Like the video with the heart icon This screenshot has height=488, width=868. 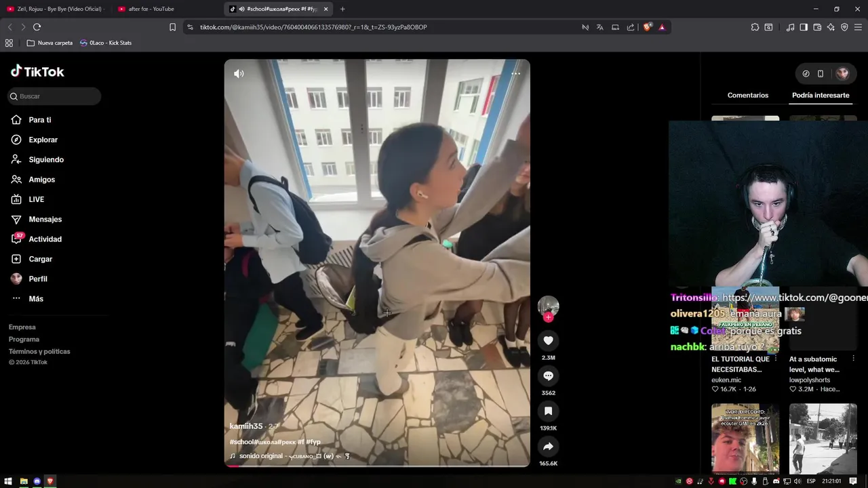point(548,340)
